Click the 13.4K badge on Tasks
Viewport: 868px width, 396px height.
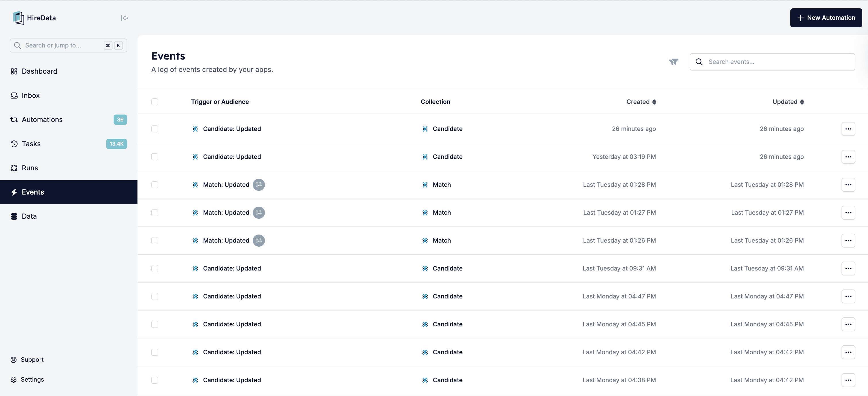[116, 144]
